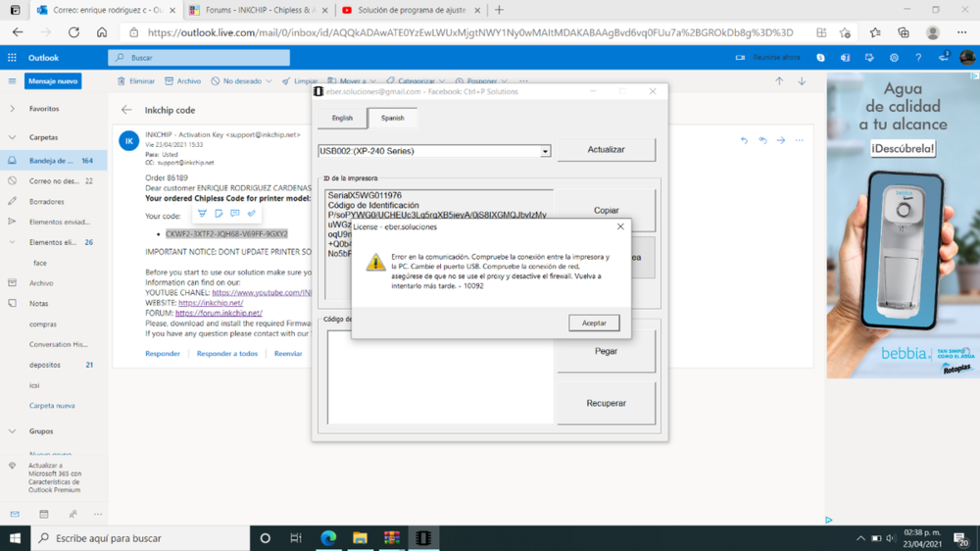The image size is (980, 551).
Task: Select the Bandeja de entrada folder
Action: coord(54,161)
